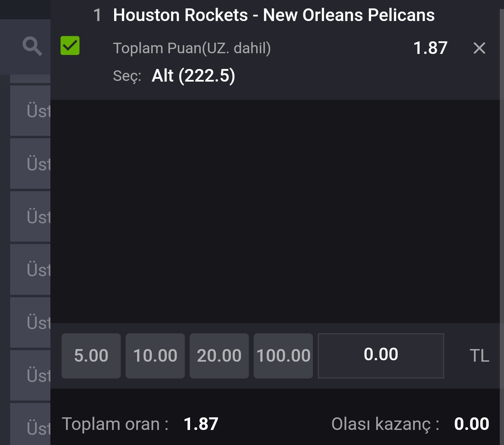Focus the 0.00 stake amount field

[x=381, y=356]
